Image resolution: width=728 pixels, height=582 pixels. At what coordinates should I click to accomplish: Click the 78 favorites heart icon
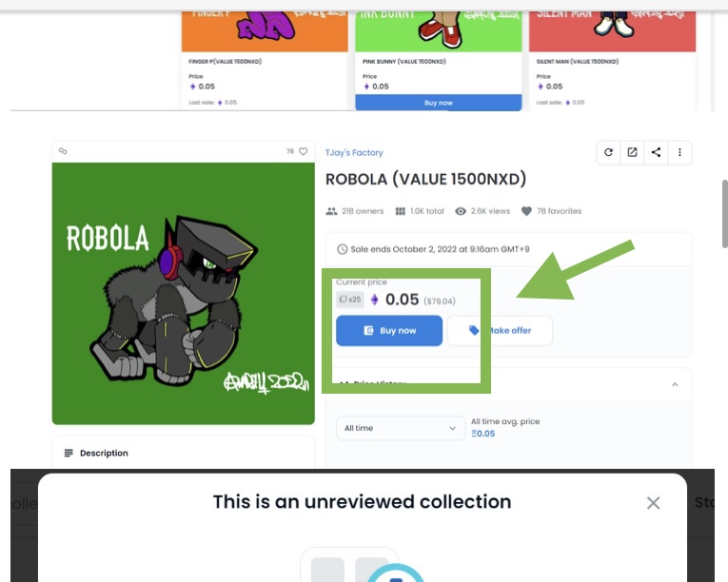(x=526, y=211)
